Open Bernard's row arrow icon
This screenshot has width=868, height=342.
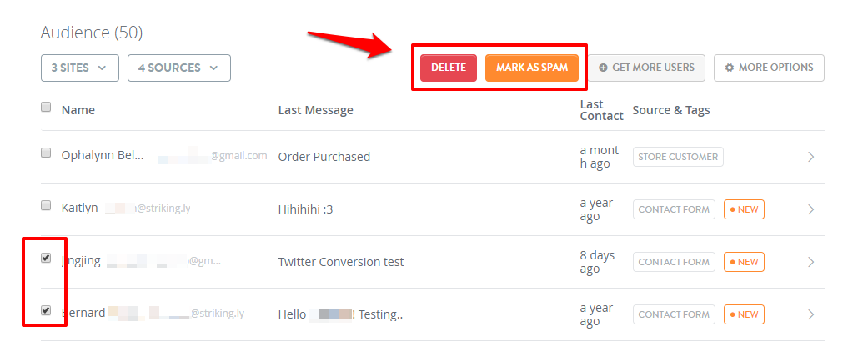[811, 314]
